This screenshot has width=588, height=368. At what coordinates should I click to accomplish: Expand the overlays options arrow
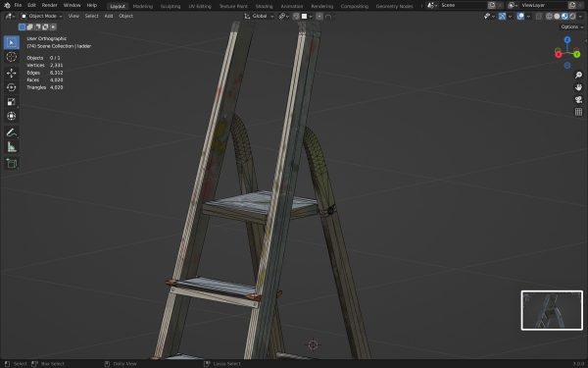[528, 16]
